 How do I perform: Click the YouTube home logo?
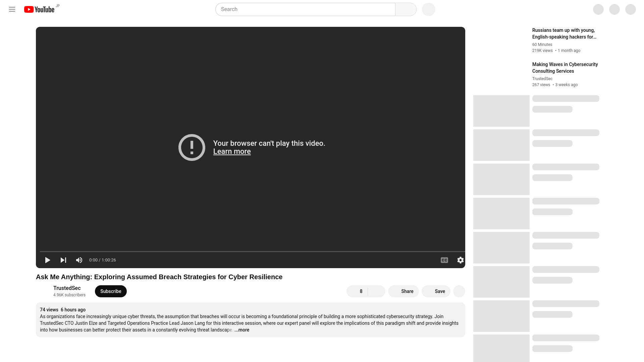(x=39, y=9)
